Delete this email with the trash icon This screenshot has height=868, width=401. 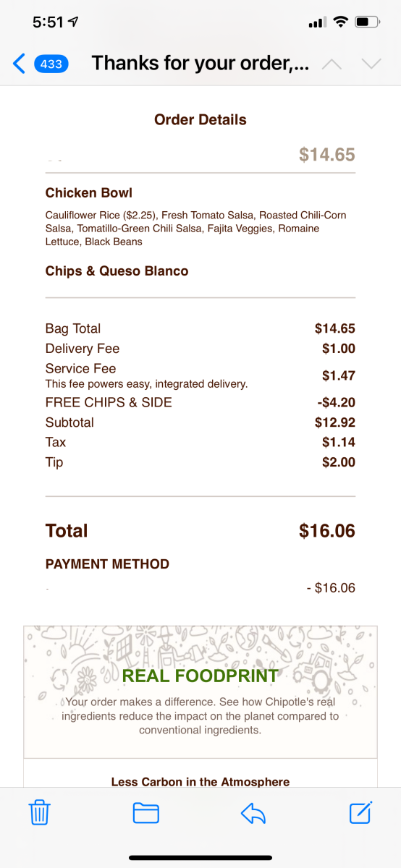pos(39,812)
